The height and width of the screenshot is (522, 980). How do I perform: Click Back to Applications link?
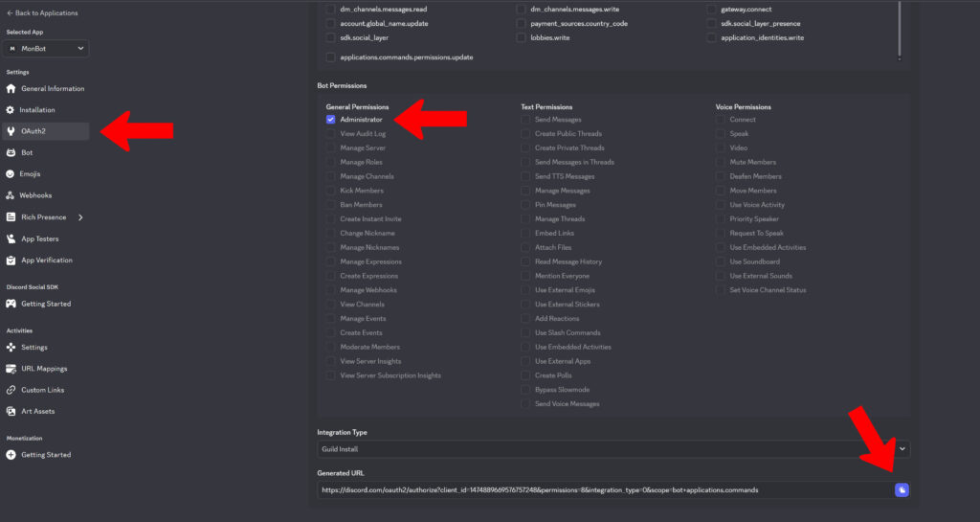pyautogui.click(x=42, y=13)
